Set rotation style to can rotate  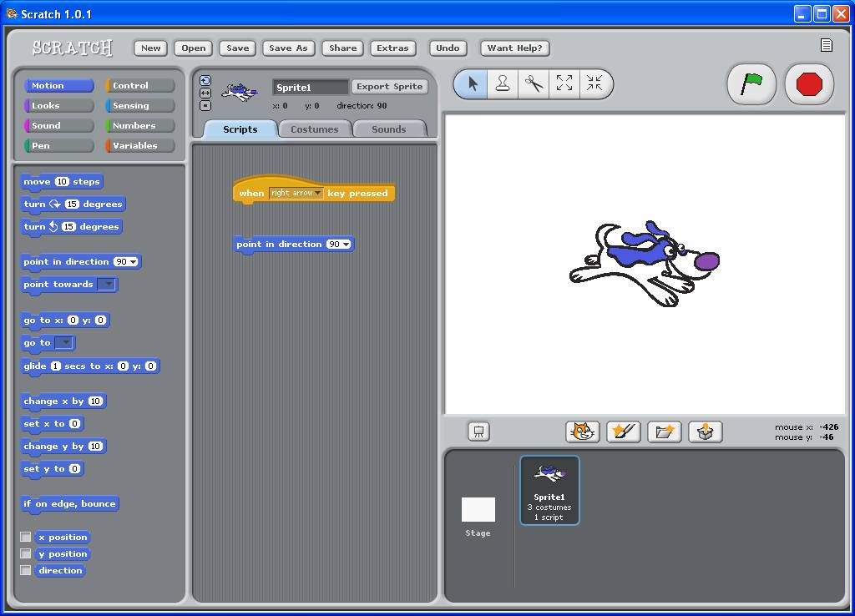[x=205, y=81]
